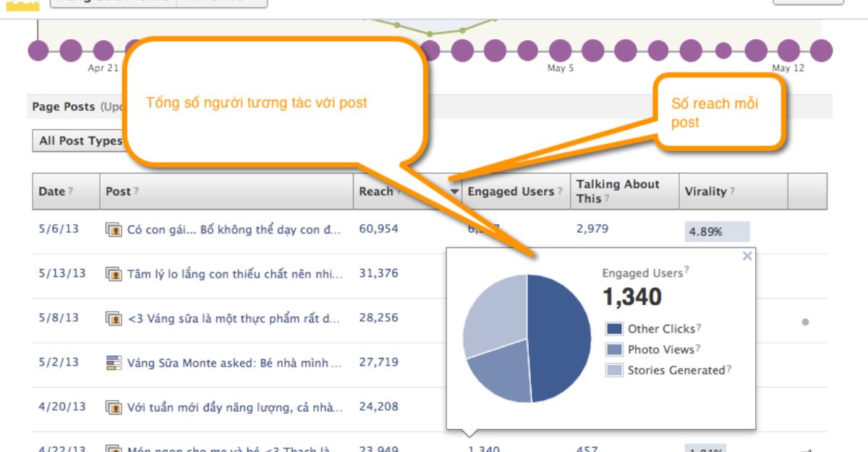
Task: Click the photo icon beside the 5/8/13 post
Action: [x=114, y=318]
